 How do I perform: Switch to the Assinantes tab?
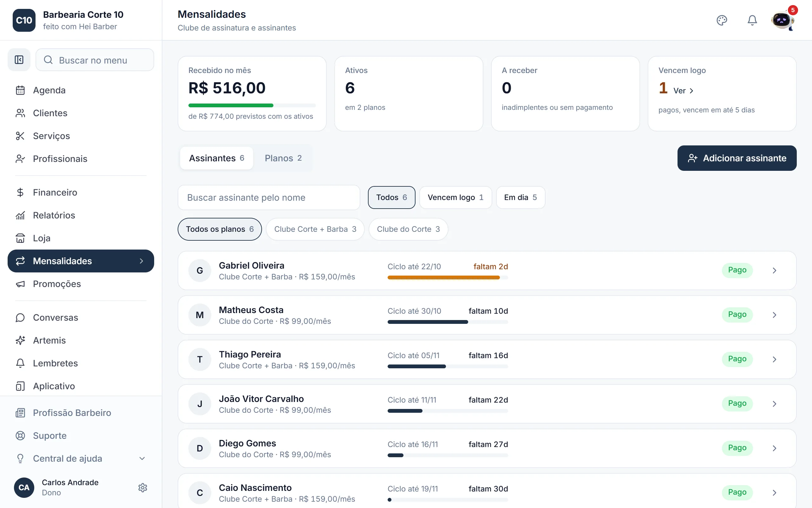[216, 158]
